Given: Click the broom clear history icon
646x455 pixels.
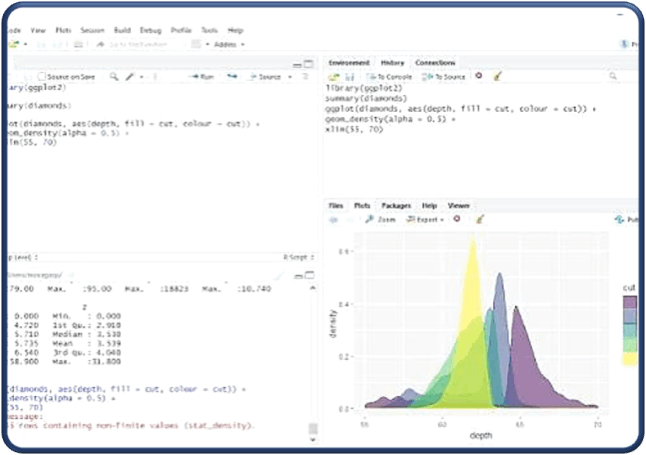Looking at the screenshot, I should pos(498,76).
